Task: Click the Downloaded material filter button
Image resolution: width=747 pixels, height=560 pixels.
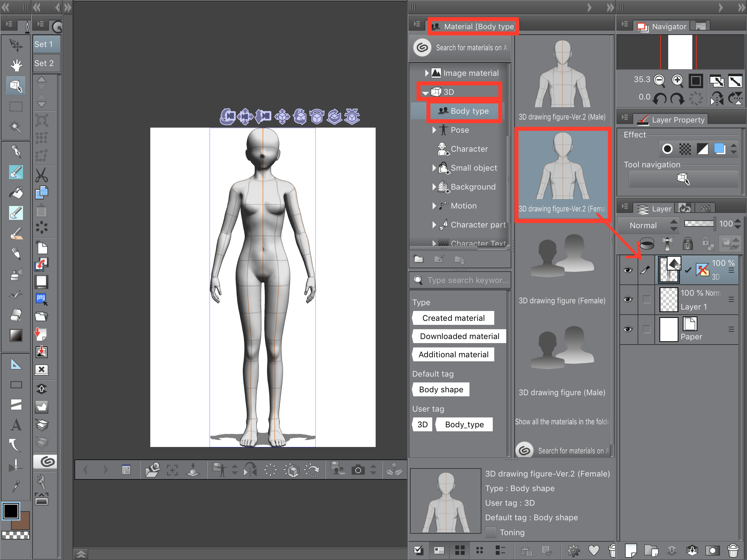Action: point(459,336)
